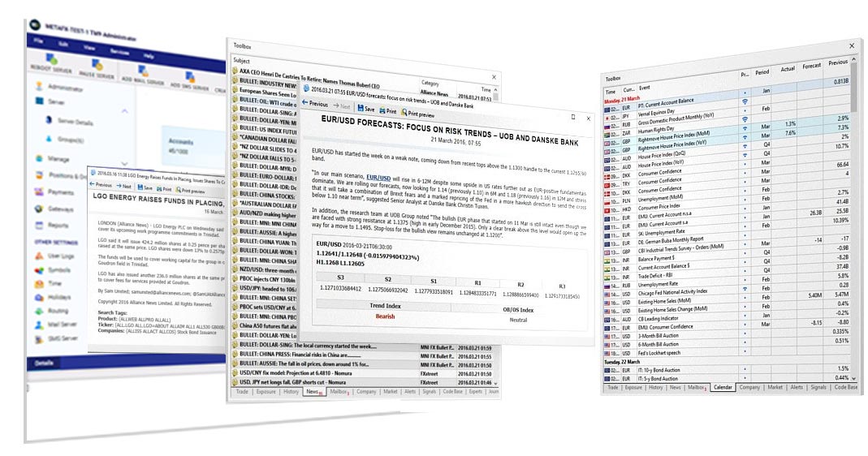Collapse the Server section with the up chevron
868x456 pixels.
tap(124, 111)
